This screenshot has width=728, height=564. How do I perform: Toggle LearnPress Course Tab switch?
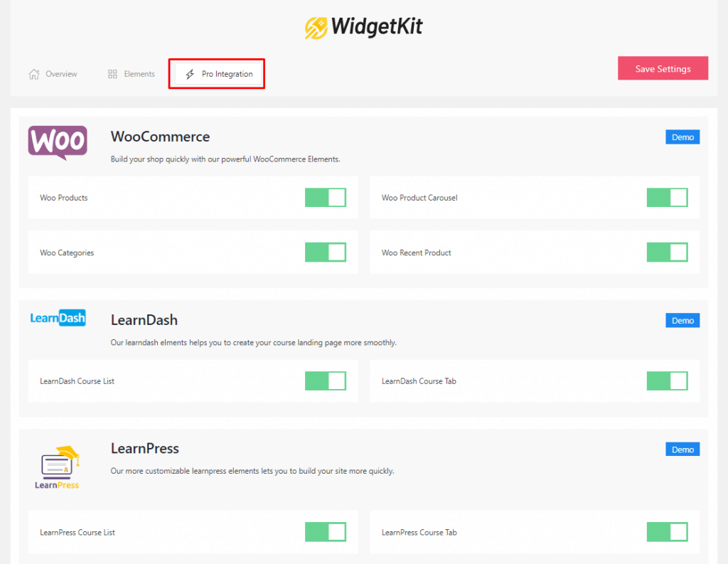[667, 532]
